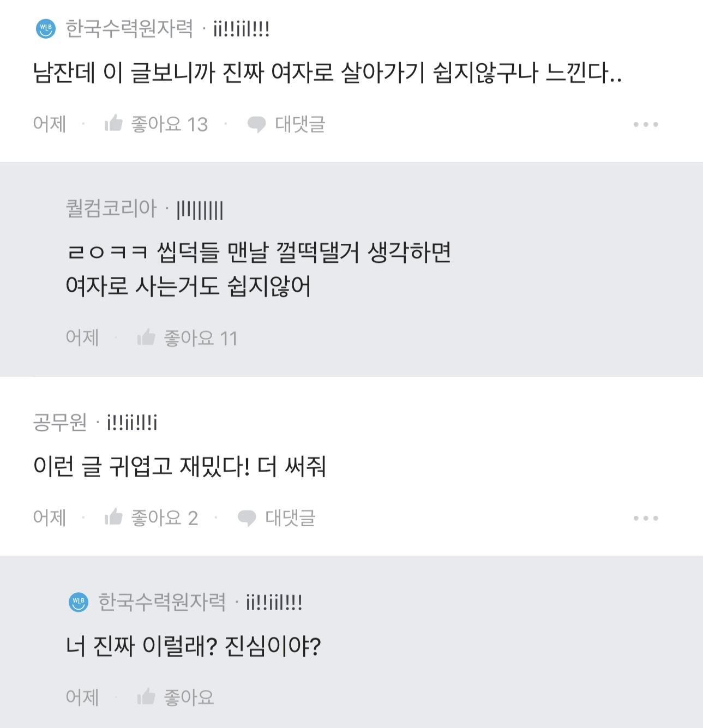703x728 pixels.
Task: Click speech bubble icon on 공무원 comment
Action: pos(247,518)
